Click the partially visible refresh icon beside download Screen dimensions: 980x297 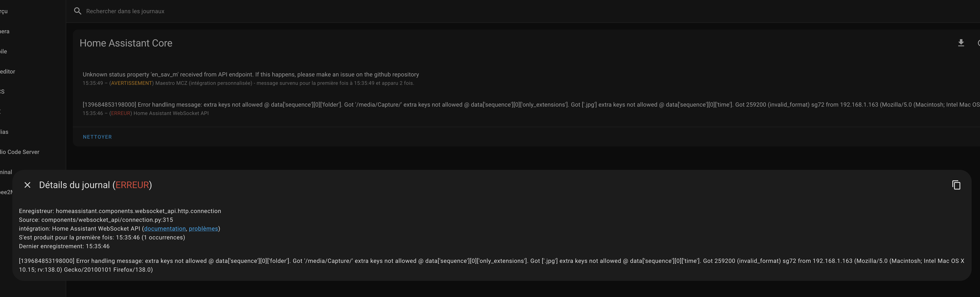coord(978,43)
